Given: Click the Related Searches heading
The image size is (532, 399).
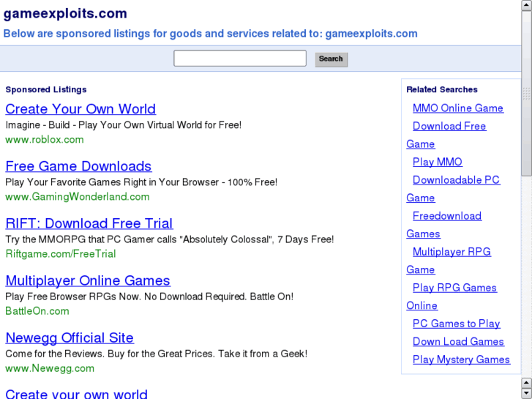Looking at the screenshot, I should (442, 89).
